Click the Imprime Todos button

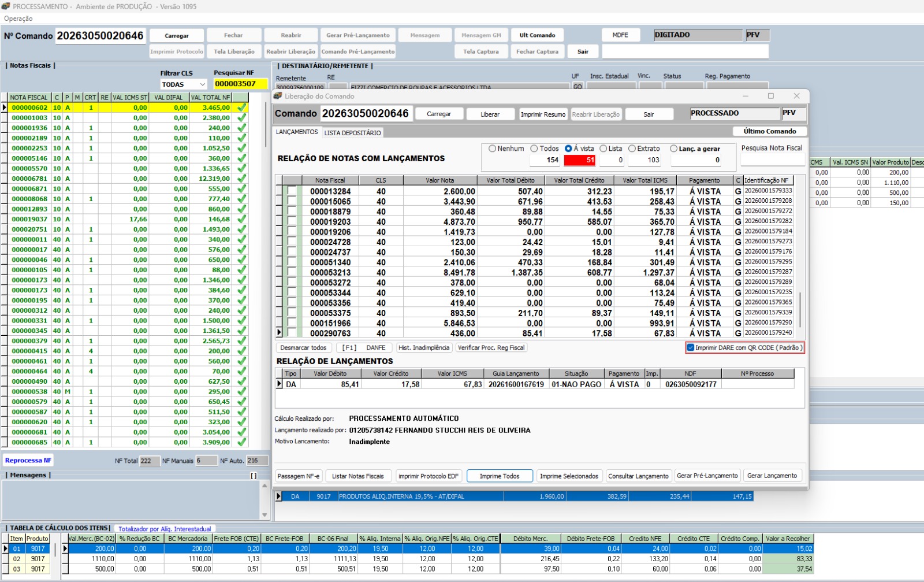tap(500, 476)
